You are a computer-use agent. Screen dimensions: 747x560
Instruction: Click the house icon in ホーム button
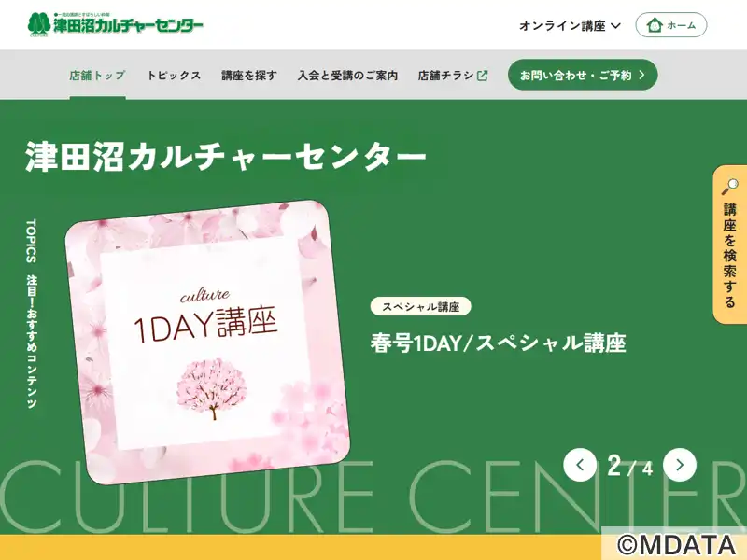655,25
